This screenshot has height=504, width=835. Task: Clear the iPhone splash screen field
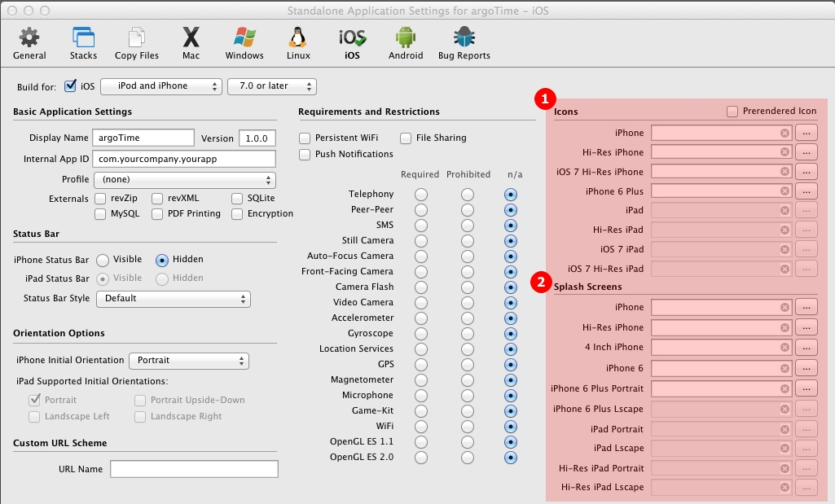(785, 307)
